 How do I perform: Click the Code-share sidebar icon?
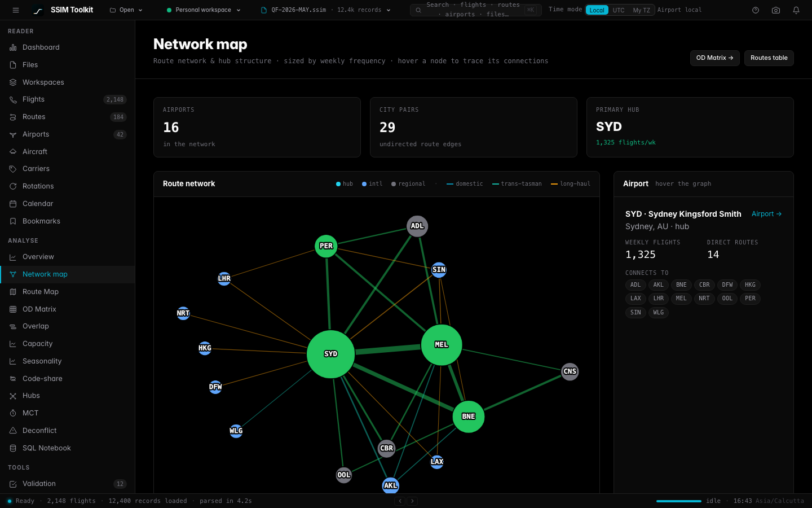(x=13, y=379)
